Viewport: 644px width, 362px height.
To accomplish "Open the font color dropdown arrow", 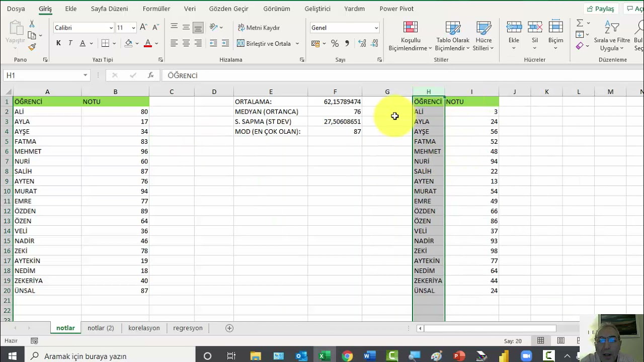I will pyautogui.click(x=156, y=44).
